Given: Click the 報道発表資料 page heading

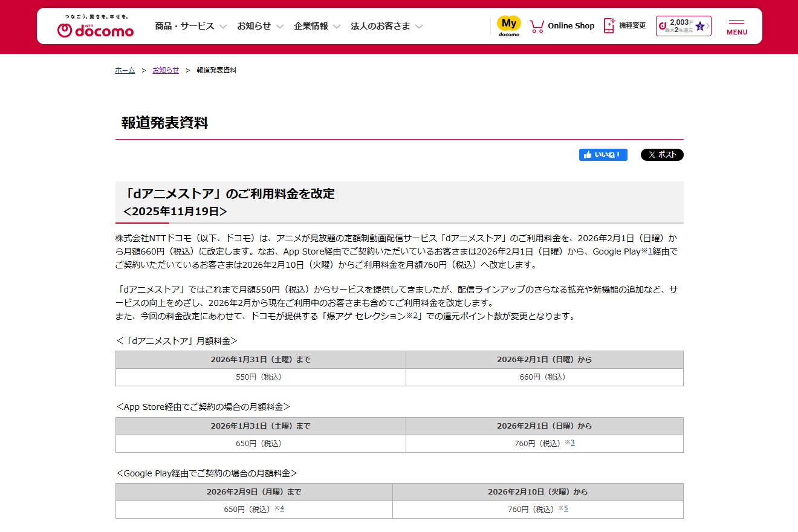Looking at the screenshot, I should [x=164, y=123].
